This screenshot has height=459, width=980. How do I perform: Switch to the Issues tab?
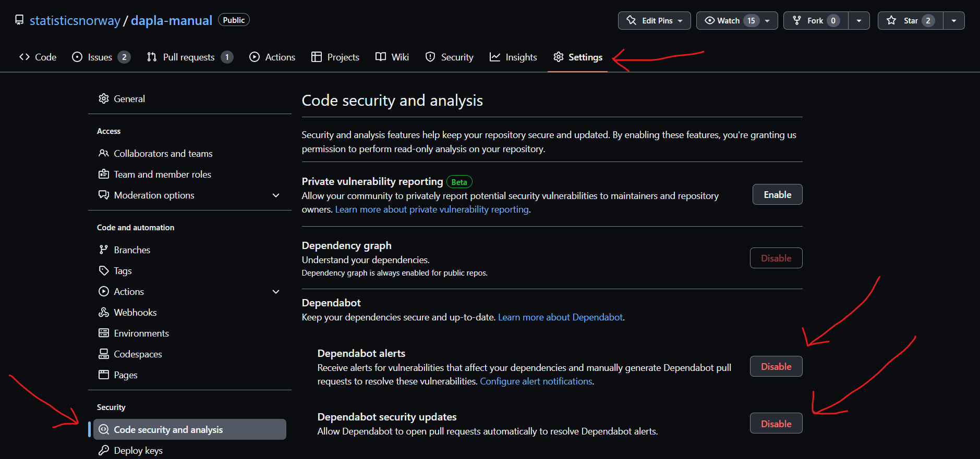click(x=101, y=57)
